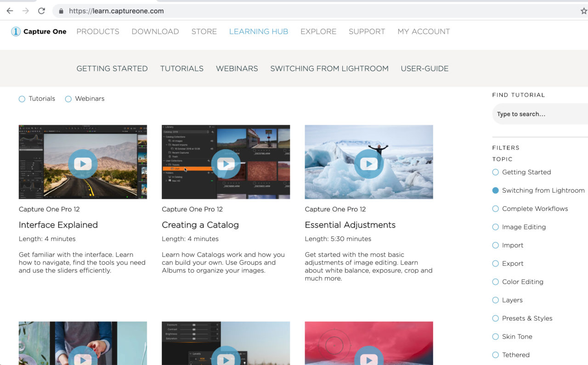The image size is (588, 365).
Task: Select the Export topic filter
Action: pos(495,263)
